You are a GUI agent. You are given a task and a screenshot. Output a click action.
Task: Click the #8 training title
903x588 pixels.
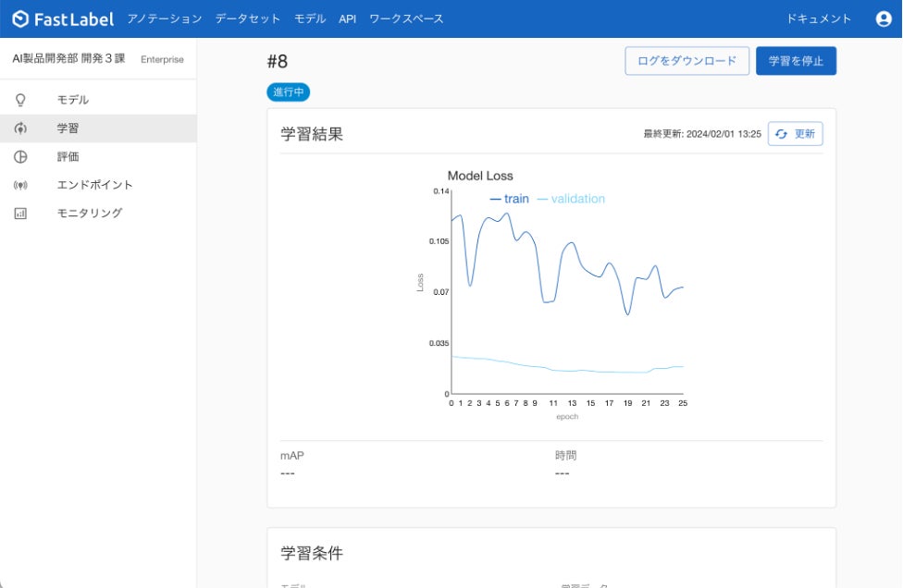coord(278,61)
